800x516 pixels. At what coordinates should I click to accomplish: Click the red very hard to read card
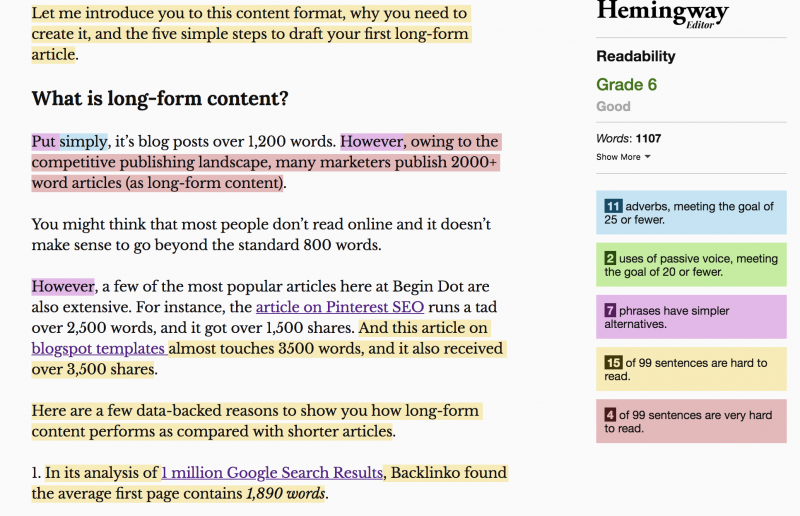(x=691, y=421)
